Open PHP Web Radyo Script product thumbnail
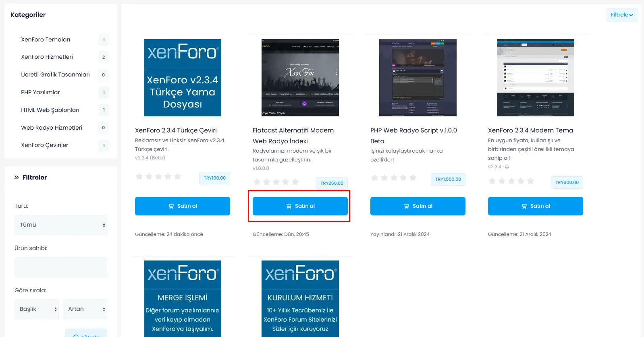Image resolution: width=644 pixels, height=337 pixels. (x=418, y=78)
